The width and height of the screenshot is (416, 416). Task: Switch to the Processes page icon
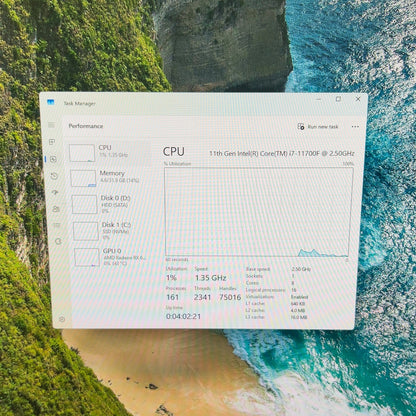pos(52,142)
